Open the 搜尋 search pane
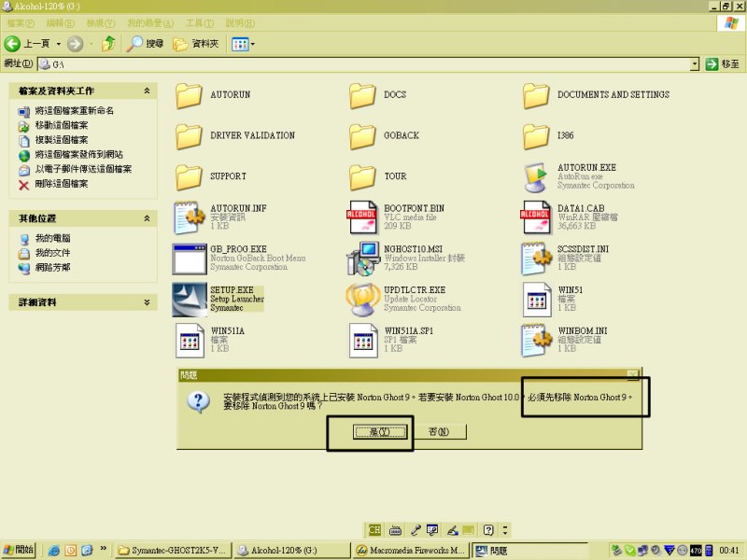This screenshot has height=560, width=747. click(146, 44)
